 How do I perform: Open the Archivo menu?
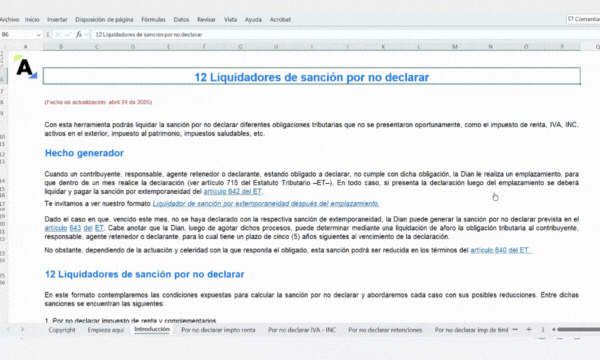click(x=9, y=20)
